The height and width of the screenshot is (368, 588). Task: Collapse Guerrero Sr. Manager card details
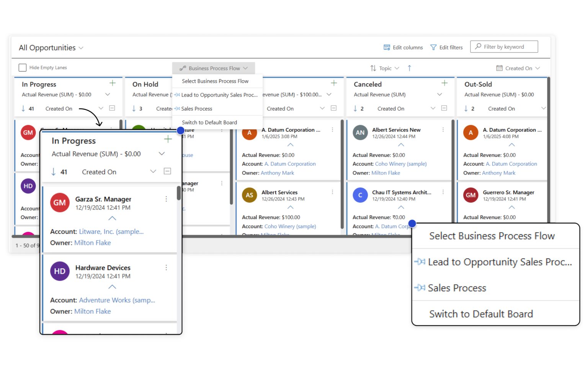[511, 207]
